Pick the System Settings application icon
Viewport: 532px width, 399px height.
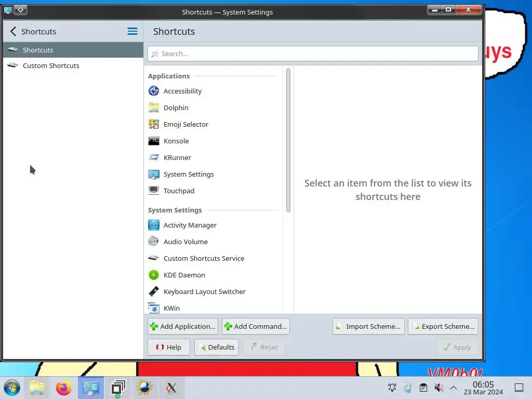pos(154,174)
